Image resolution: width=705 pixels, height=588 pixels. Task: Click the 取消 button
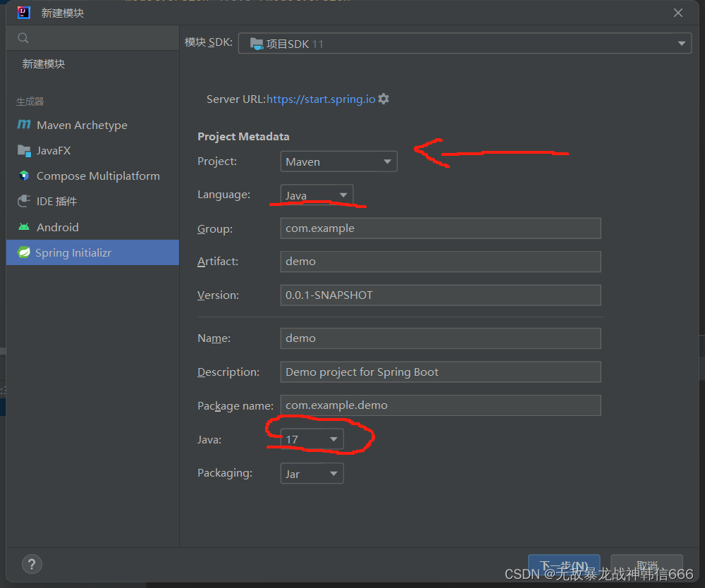tap(647, 565)
